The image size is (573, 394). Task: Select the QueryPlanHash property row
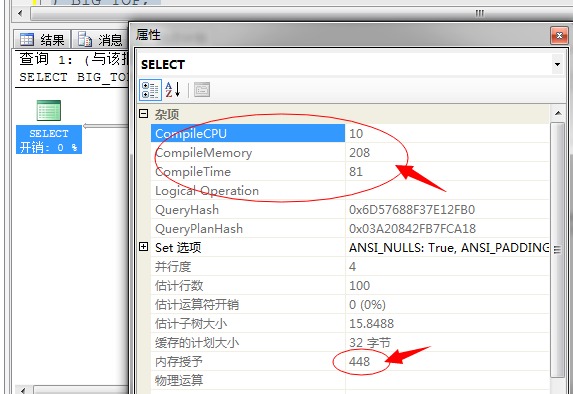pos(350,228)
